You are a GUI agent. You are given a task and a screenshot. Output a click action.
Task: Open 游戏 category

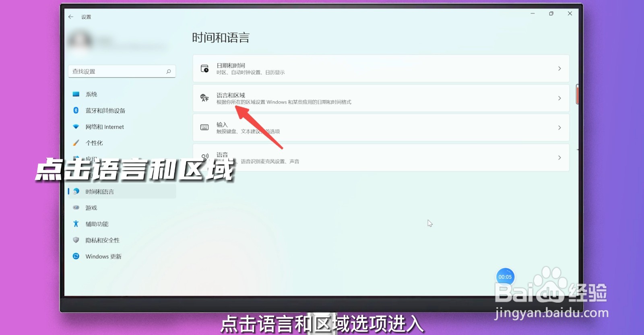coord(122,208)
